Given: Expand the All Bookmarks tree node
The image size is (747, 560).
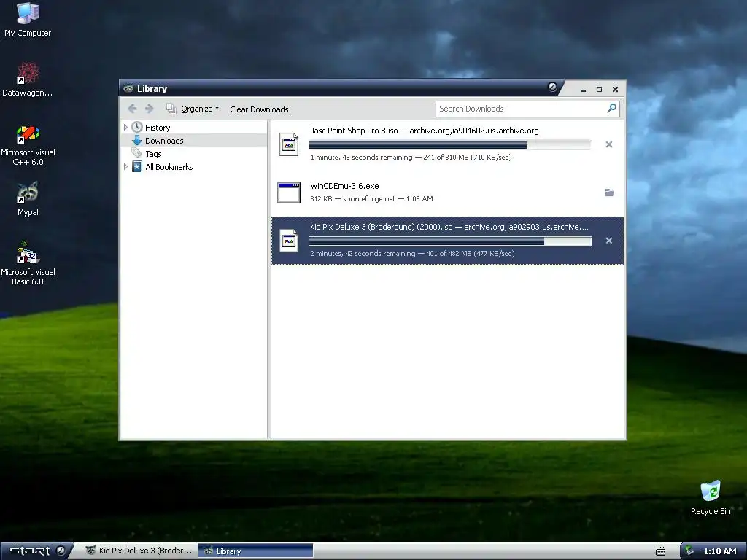Looking at the screenshot, I should (125, 167).
